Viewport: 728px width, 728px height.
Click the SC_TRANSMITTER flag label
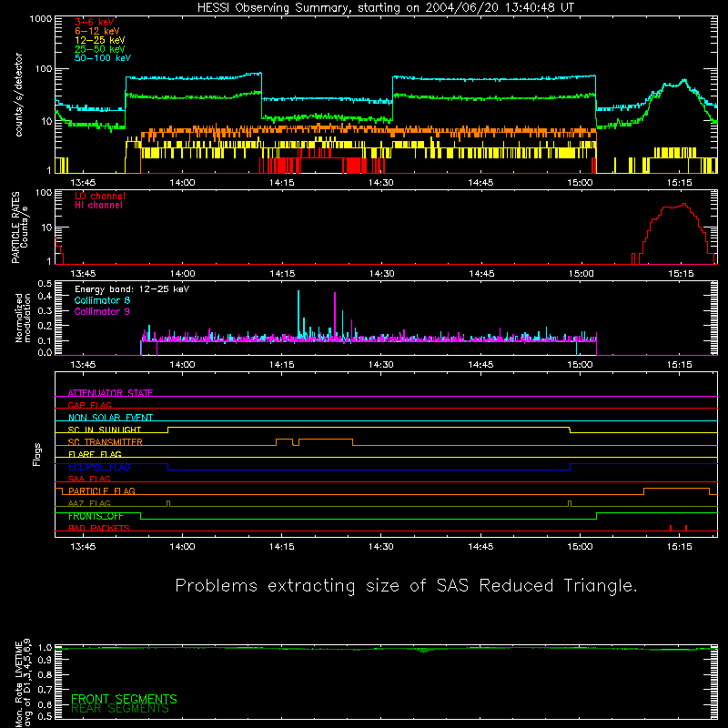[106, 441]
